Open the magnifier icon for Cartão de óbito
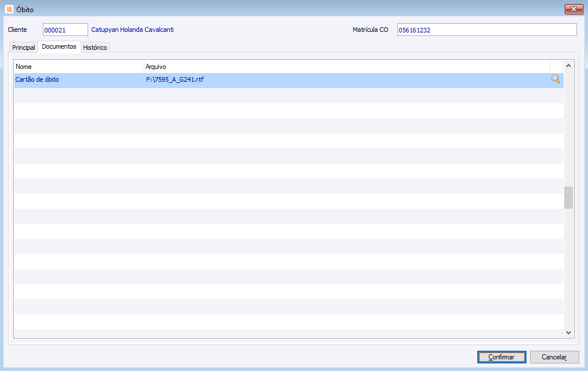Viewport: 588px width, 371px height. point(556,79)
